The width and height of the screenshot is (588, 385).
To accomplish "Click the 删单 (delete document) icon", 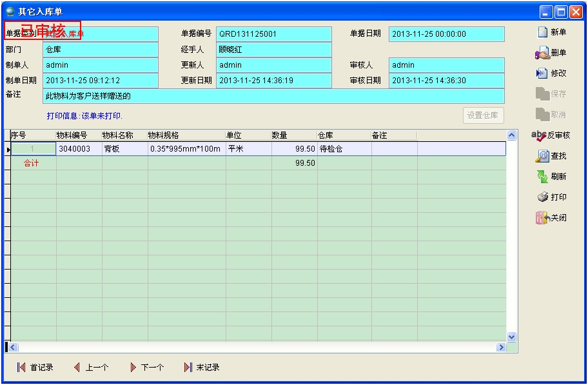I will (542, 53).
